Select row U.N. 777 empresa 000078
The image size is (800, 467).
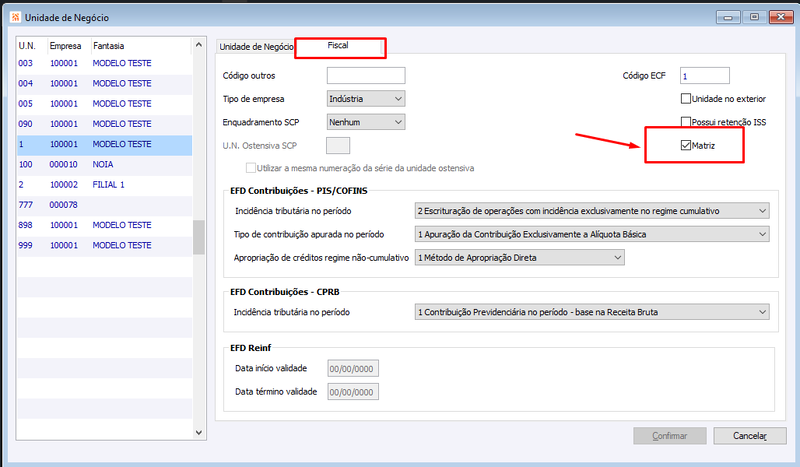105,205
